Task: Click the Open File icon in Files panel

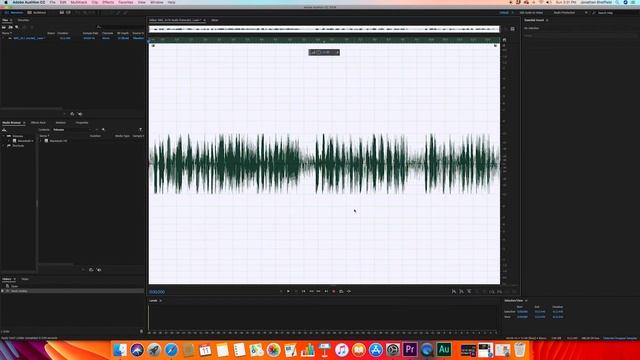Action: (4, 27)
